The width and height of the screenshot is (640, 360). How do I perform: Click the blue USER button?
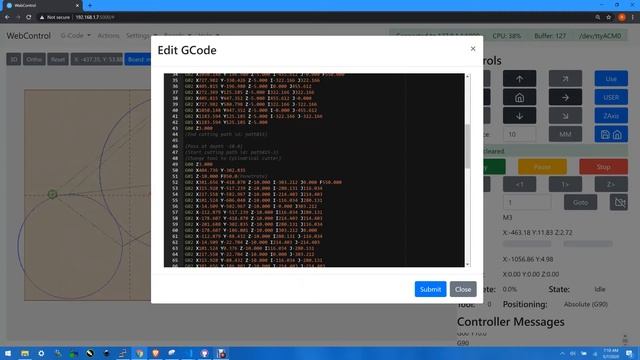click(x=611, y=98)
